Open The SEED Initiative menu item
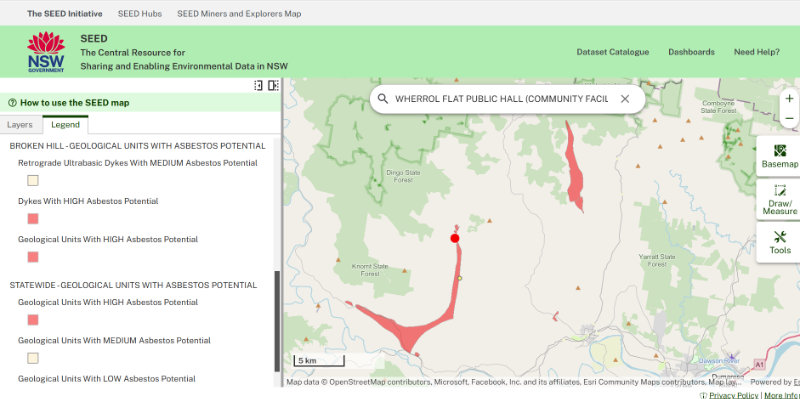This screenshot has width=800, height=399. coord(65,14)
